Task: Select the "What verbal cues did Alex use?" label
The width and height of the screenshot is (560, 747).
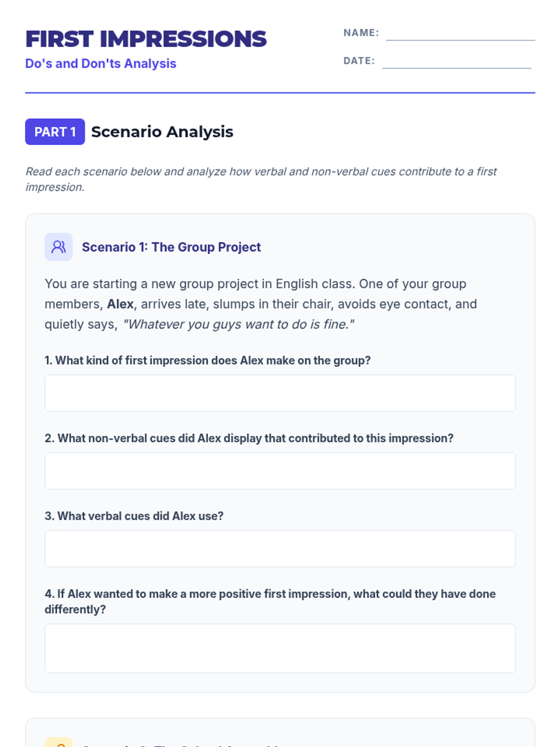Action: [134, 516]
